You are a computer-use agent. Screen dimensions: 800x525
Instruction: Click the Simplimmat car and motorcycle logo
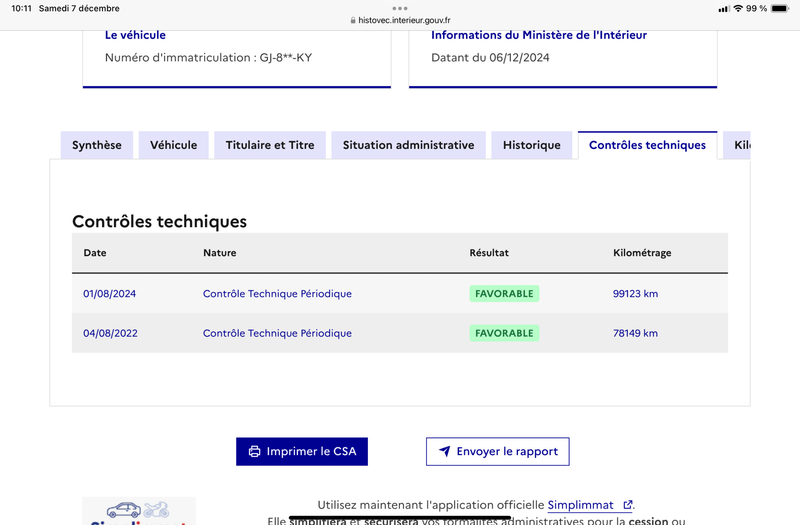[138, 511]
